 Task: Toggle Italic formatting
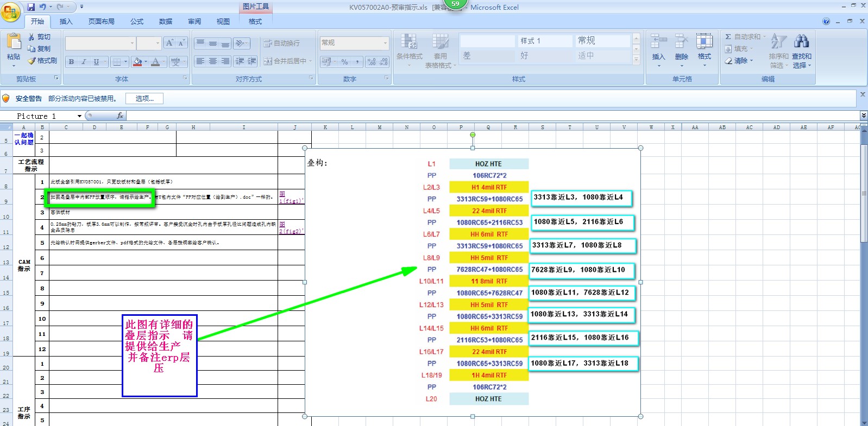point(84,62)
